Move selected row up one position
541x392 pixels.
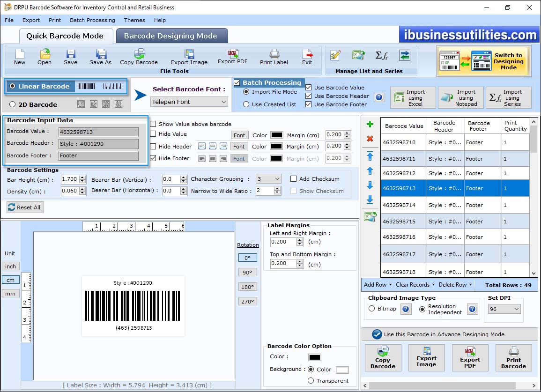click(370, 171)
